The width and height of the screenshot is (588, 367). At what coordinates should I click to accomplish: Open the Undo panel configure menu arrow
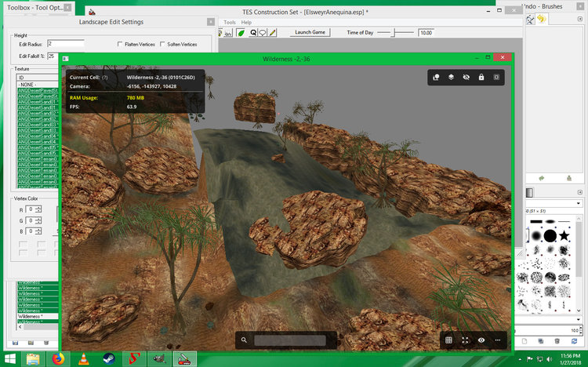579,19
